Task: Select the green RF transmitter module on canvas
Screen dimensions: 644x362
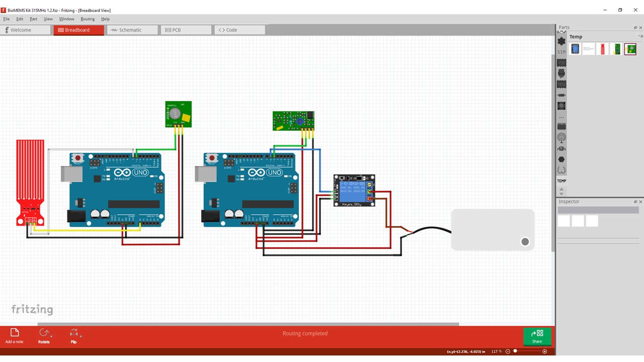Action: (x=179, y=114)
